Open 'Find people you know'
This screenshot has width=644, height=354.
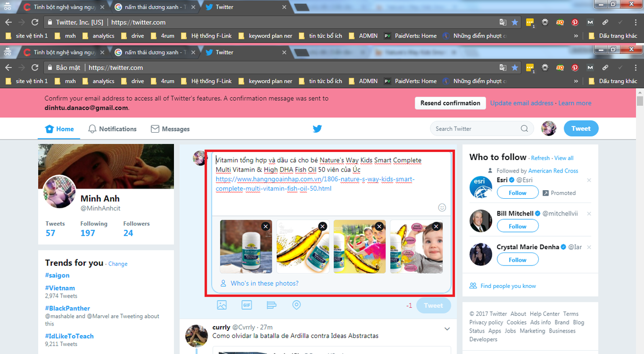[502, 286]
